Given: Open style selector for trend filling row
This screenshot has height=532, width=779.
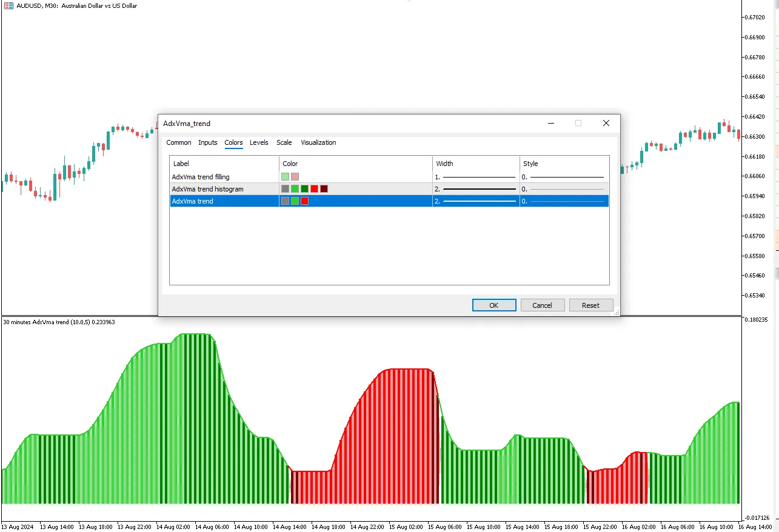Looking at the screenshot, I should [564, 177].
